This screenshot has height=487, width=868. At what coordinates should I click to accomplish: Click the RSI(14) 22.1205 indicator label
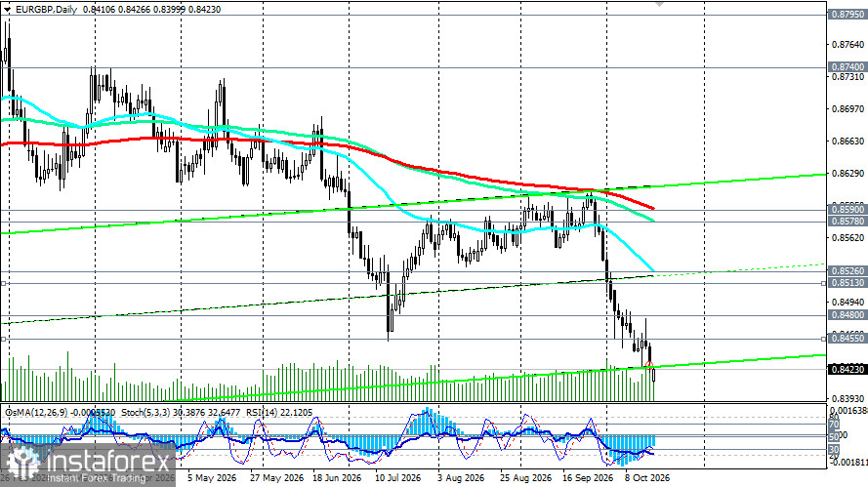pos(279,412)
